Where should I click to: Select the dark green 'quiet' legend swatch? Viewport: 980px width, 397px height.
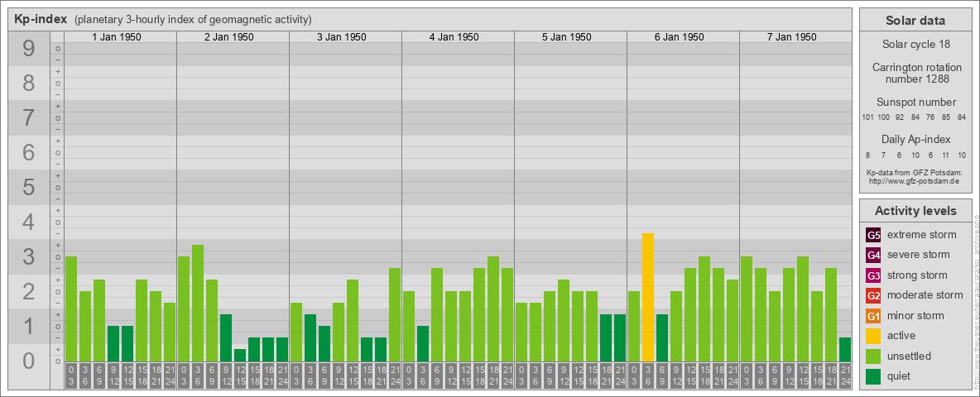tap(873, 376)
